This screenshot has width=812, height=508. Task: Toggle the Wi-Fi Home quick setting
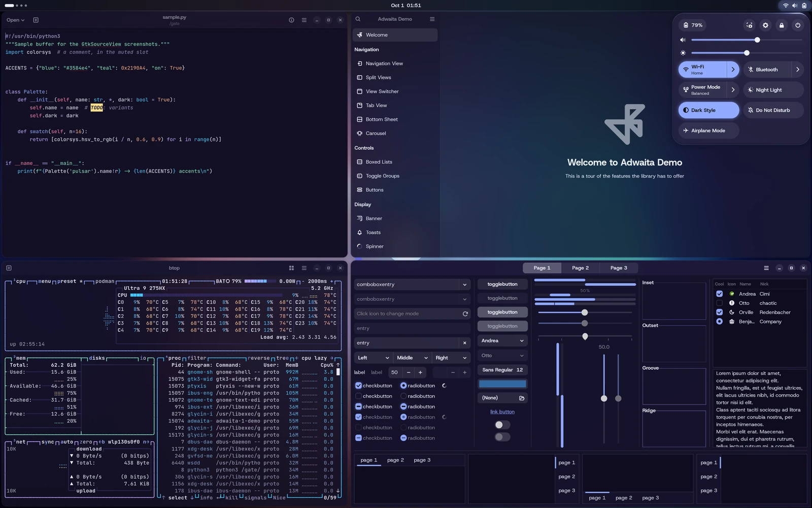pyautogui.click(x=703, y=70)
